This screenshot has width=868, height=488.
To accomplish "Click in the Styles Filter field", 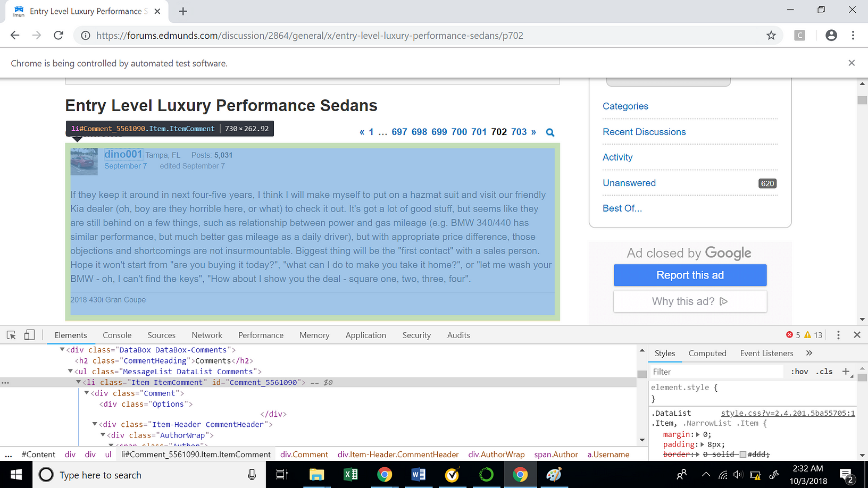I will point(716,372).
